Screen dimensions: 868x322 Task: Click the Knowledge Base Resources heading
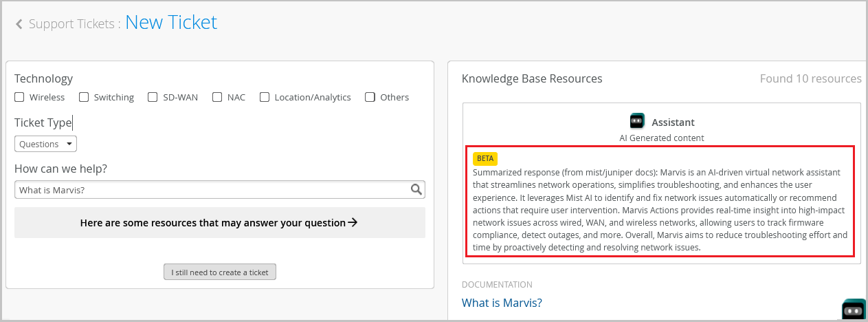pos(532,78)
